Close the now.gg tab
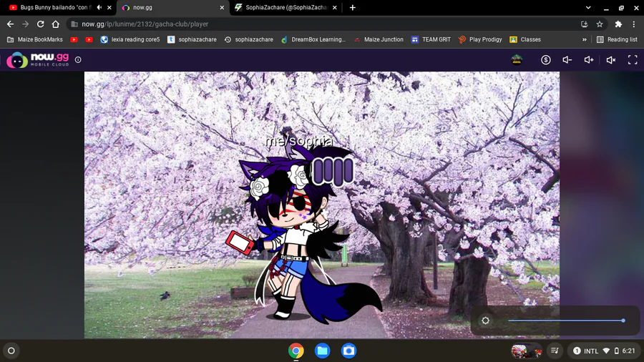The image size is (644, 362). [222, 7]
